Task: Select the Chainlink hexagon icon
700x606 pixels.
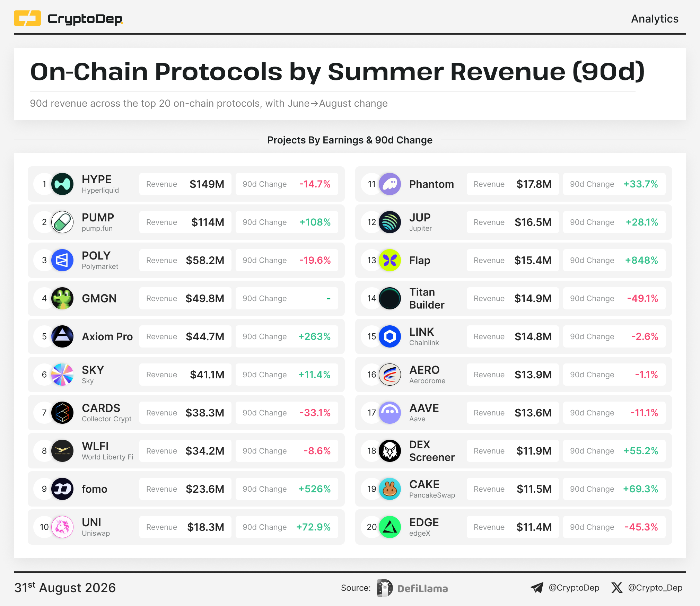Action: [390, 336]
